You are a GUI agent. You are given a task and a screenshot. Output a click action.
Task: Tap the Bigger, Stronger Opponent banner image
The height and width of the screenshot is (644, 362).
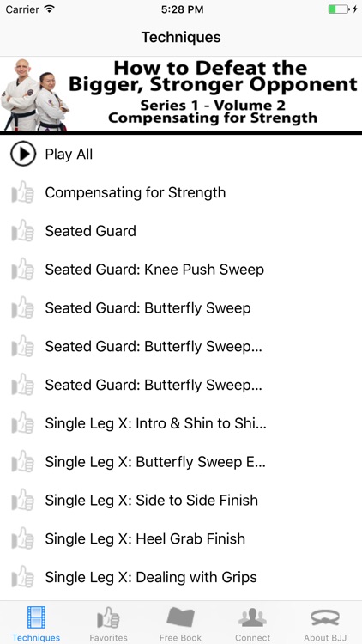pos(181,95)
